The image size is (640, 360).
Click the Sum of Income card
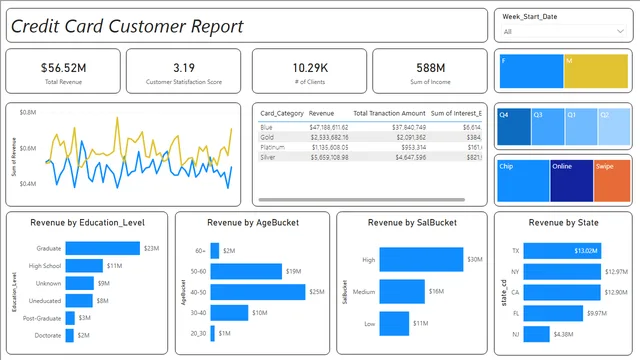(430, 71)
